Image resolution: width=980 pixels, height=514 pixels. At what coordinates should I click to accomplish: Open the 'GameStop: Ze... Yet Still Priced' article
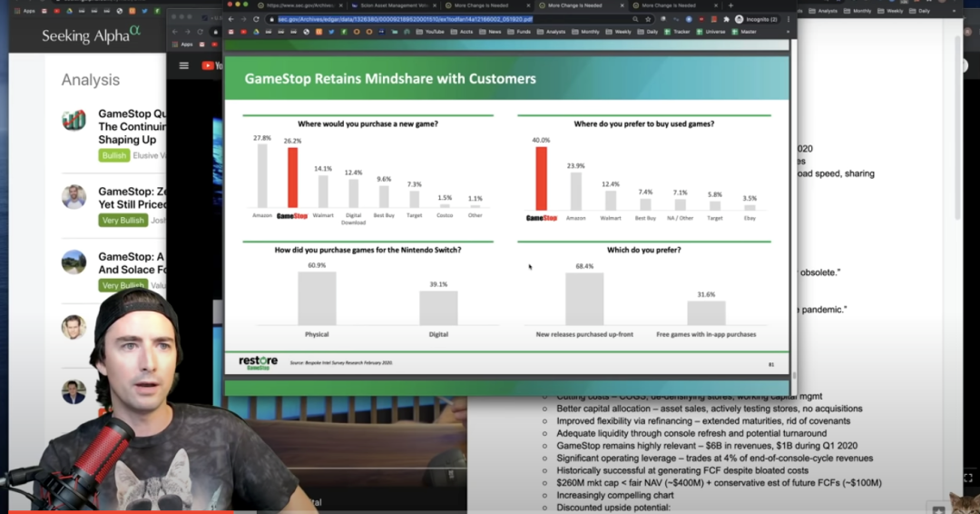pos(132,198)
